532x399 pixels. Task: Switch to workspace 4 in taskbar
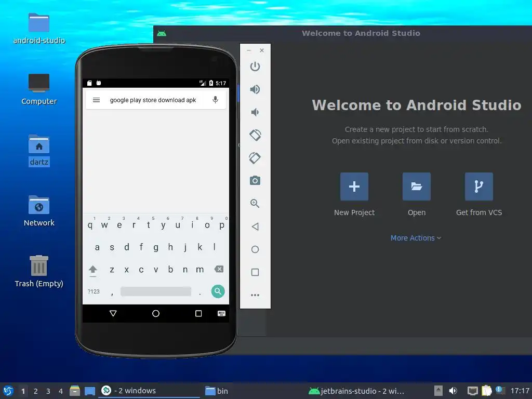[61, 391]
